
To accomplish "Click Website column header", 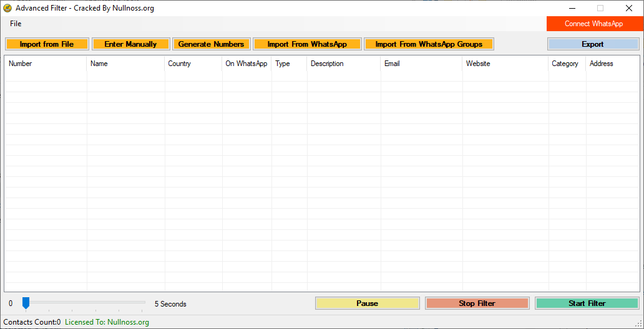I will click(x=505, y=64).
